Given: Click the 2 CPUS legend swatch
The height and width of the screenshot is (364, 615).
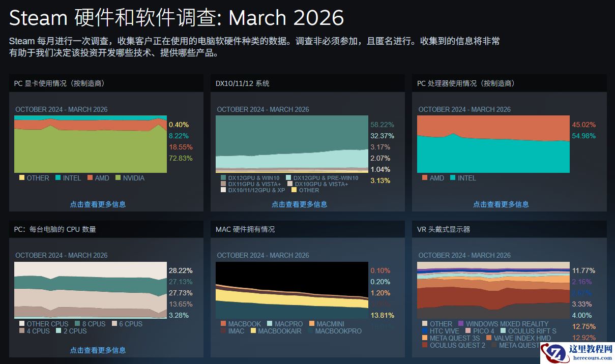Looking at the screenshot, I should pyautogui.click(x=58, y=331).
